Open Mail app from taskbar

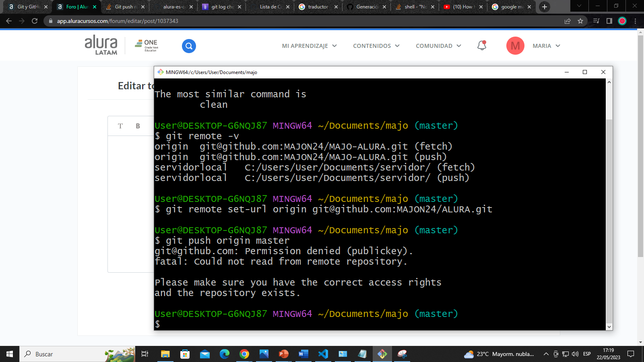pyautogui.click(x=204, y=354)
